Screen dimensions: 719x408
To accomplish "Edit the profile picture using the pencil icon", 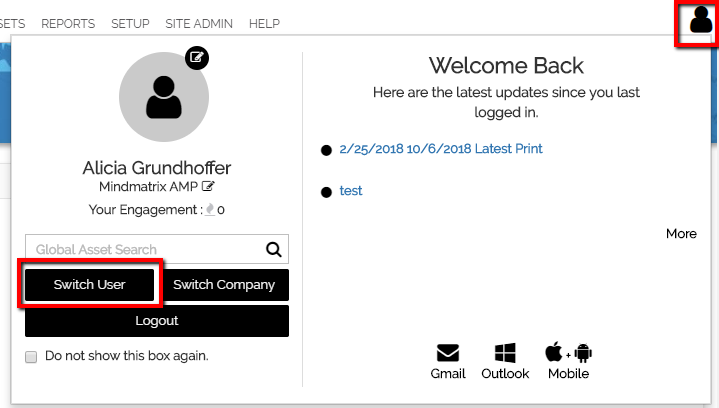I will [x=197, y=58].
